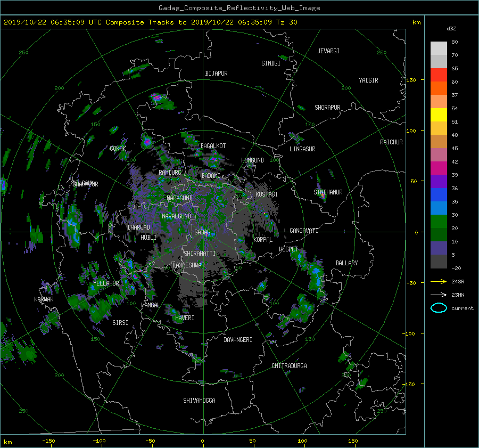Click the HUBLI city label
Viewport: 479px width, 448px height.
tap(148, 238)
